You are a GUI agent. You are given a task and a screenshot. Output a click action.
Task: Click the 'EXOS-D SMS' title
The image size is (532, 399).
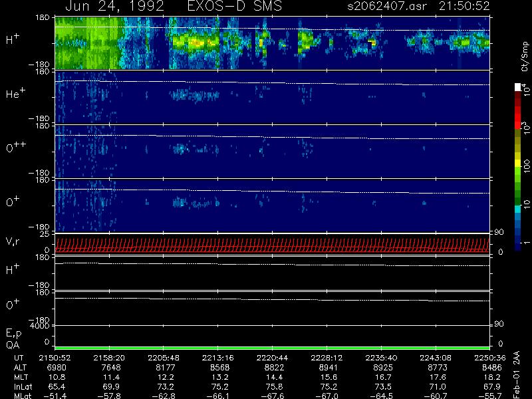pos(235,6)
